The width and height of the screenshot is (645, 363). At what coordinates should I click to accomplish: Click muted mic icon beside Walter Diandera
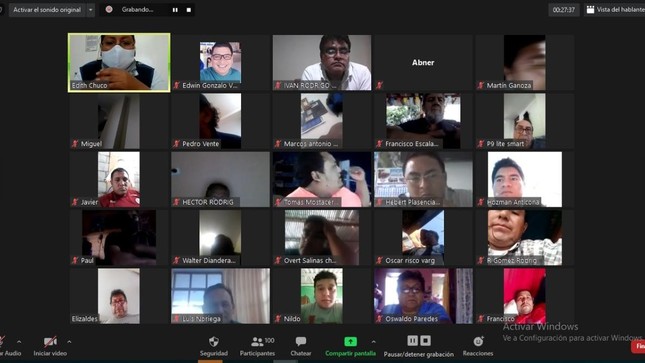[x=176, y=261]
